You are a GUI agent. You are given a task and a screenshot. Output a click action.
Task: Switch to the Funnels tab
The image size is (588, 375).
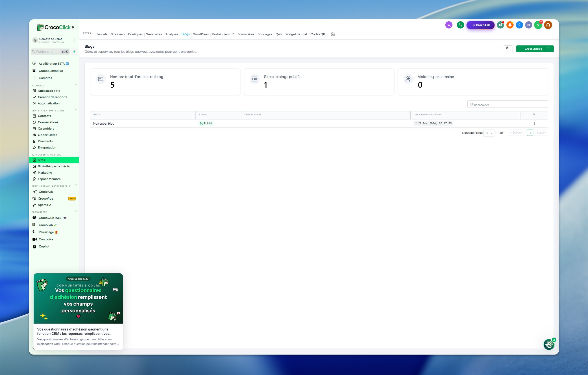click(x=102, y=34)
